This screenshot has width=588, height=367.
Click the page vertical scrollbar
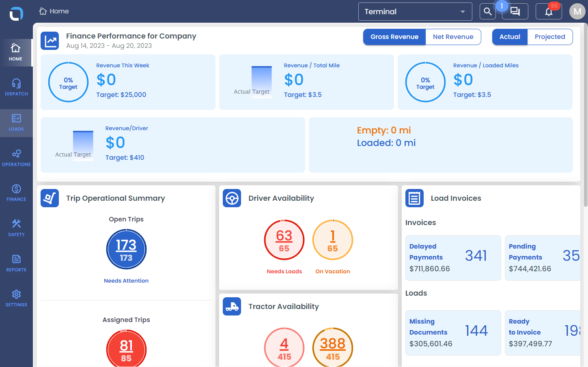coord(585,115)
